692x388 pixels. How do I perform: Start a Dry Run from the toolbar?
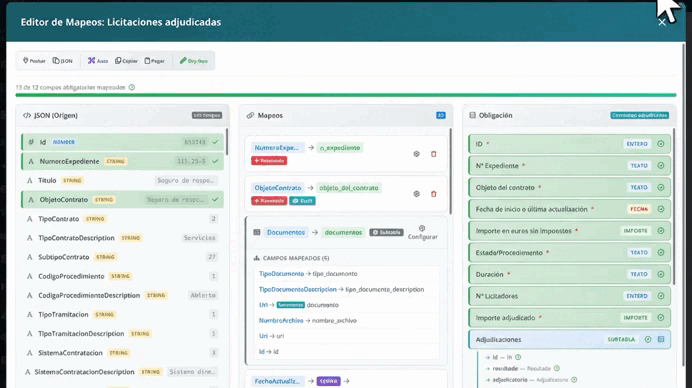194,61
